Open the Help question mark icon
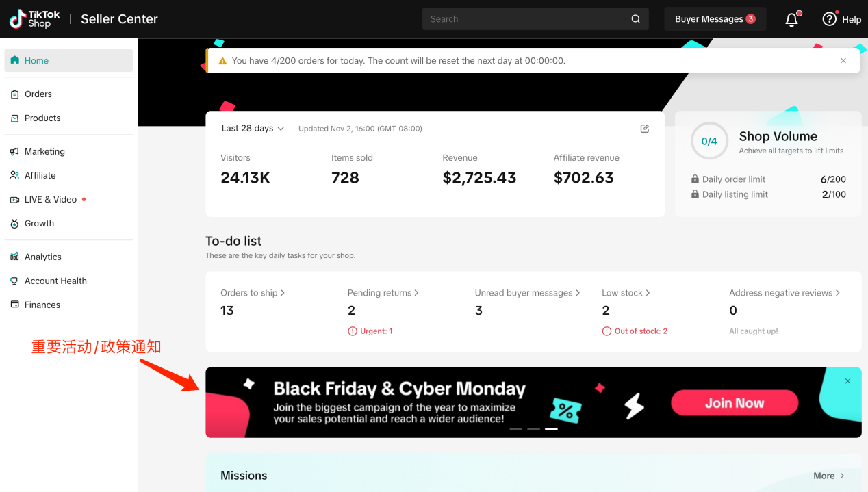The image size is (868, 492). (x=829, y=19)
